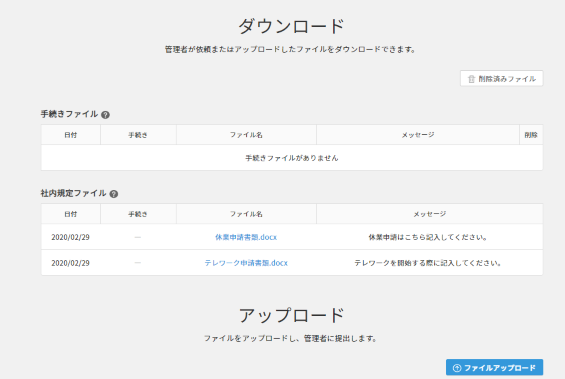Select the 休業申請 message row
The image size is (565, 379).
pyautogui.click(x=292, y=237)
